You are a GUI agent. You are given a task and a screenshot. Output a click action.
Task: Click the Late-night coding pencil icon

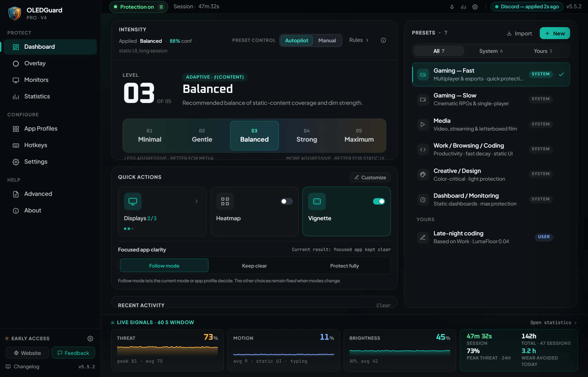pos(423,237)
